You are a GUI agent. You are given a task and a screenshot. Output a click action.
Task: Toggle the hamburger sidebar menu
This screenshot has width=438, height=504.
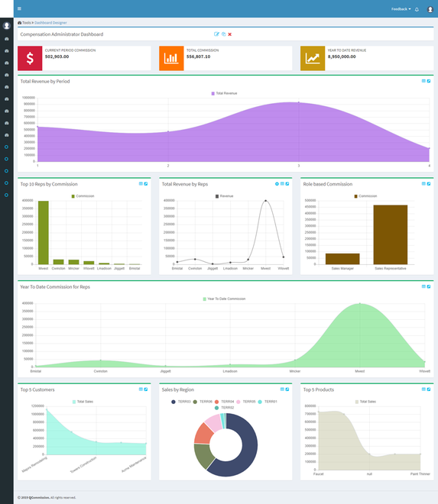19,8
